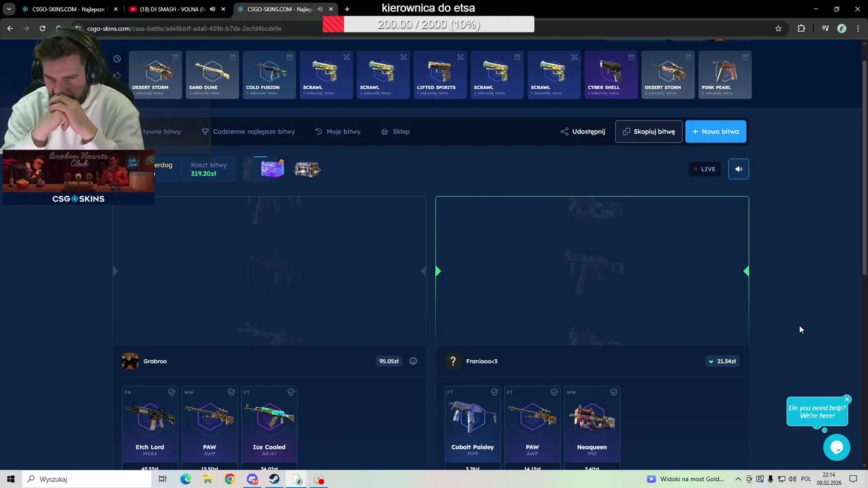This screenshot has height=488, width=868.
Task: Open the Cold Fusion drop card
Action: [269, 75]
